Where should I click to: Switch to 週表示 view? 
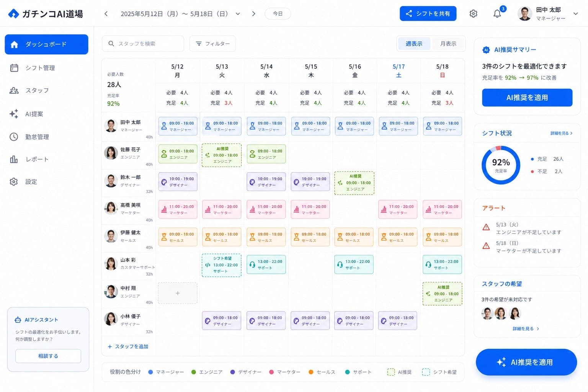pyautogui.click(x=414, y=44)
